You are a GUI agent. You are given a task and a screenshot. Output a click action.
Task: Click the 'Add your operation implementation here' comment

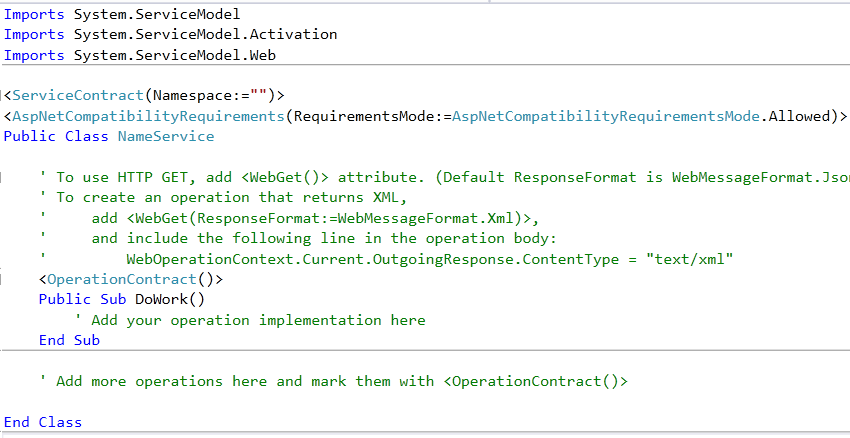pos(250,320)
